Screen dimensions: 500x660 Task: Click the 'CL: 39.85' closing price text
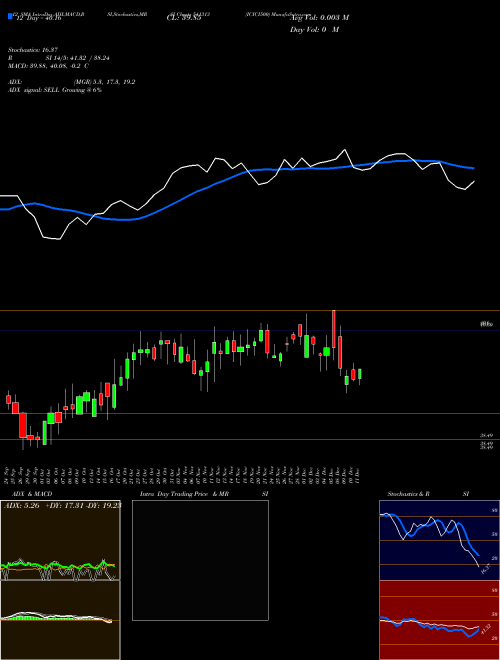[184, 18]
